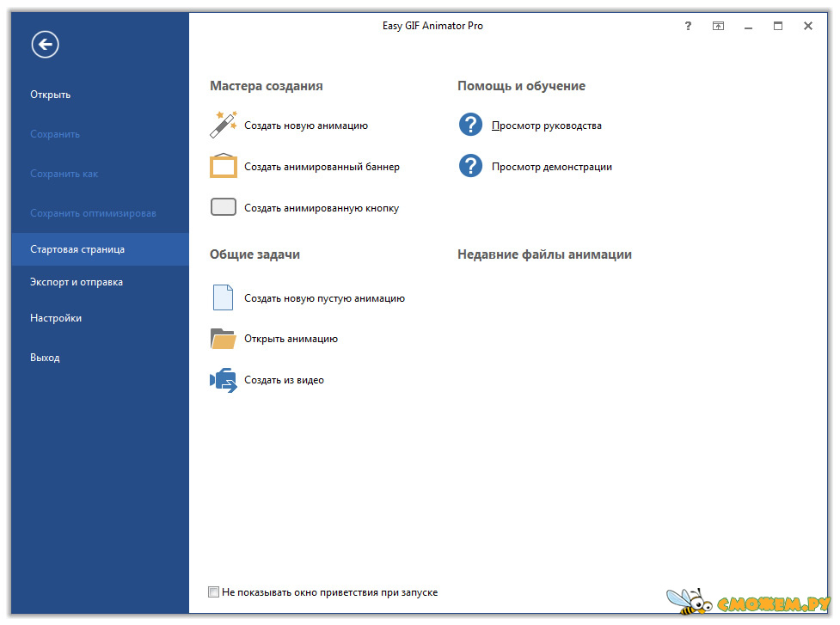Click the gray animated button icon

[x=224, y=206]
